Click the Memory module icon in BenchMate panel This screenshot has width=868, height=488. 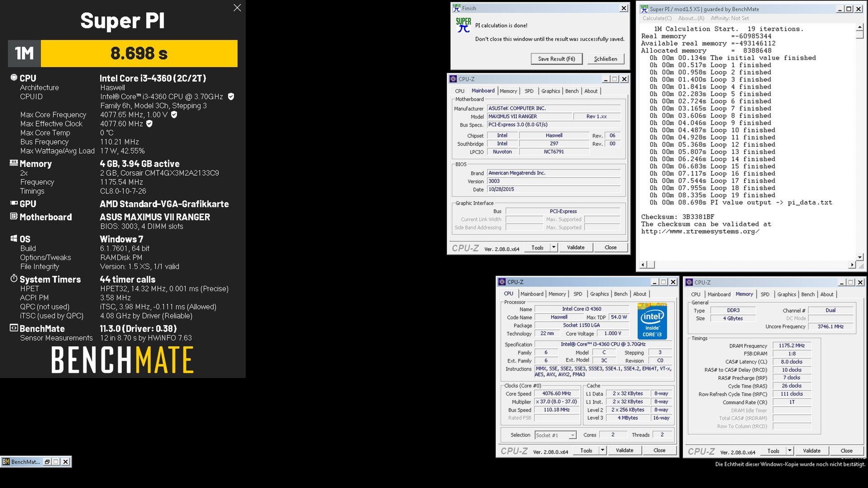(14, 163)
